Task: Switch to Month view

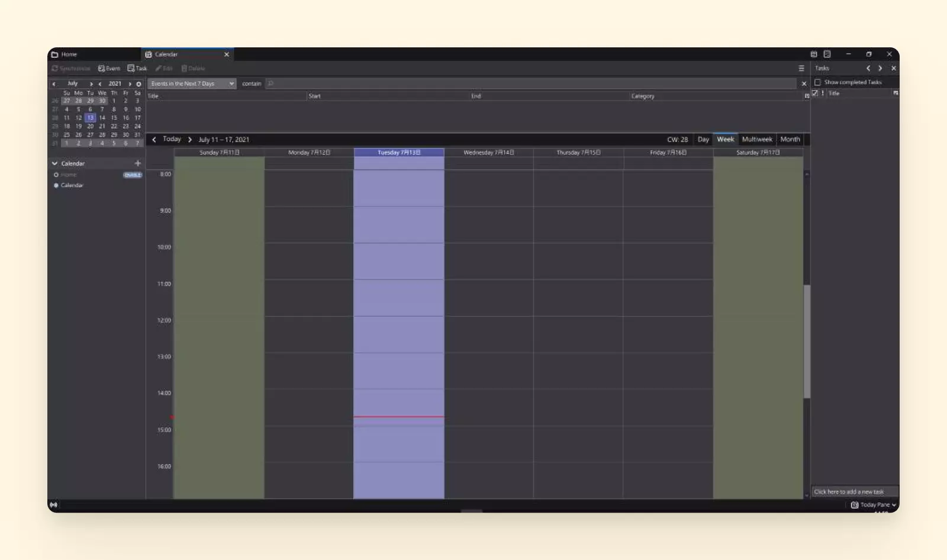Action: click(790, 140)
